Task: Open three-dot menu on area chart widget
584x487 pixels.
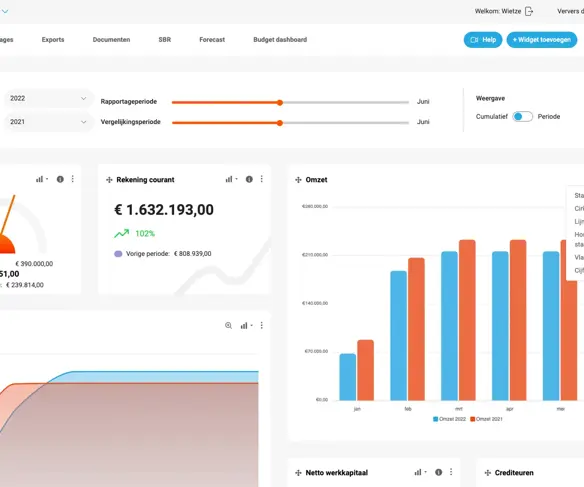Action: coord(262,325)
